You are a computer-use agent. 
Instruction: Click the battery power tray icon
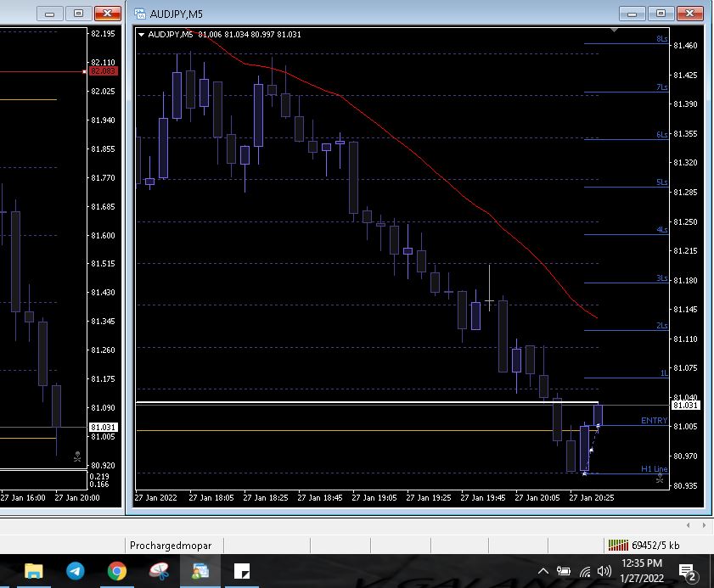coord(563,571)
